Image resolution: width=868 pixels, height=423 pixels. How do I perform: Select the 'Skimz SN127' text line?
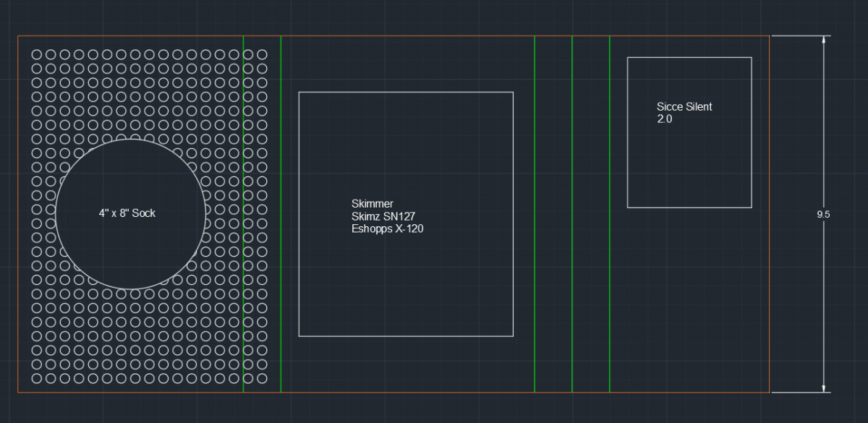383,216
